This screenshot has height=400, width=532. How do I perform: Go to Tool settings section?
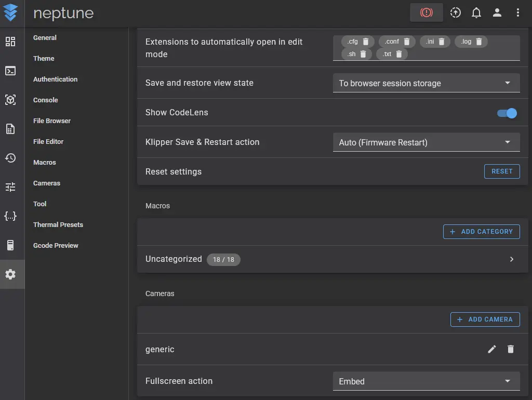point(39,204)
